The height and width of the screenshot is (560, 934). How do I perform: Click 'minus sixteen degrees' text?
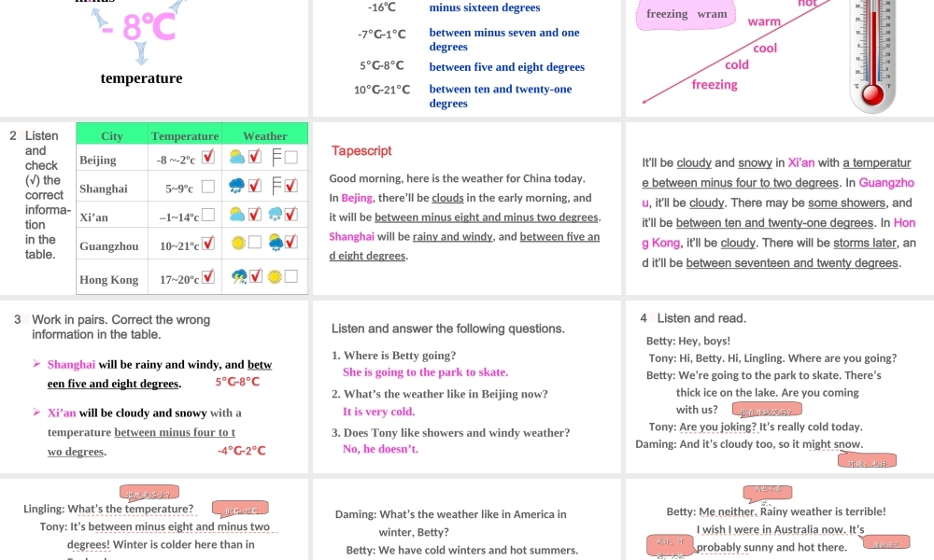coord(484,7)
